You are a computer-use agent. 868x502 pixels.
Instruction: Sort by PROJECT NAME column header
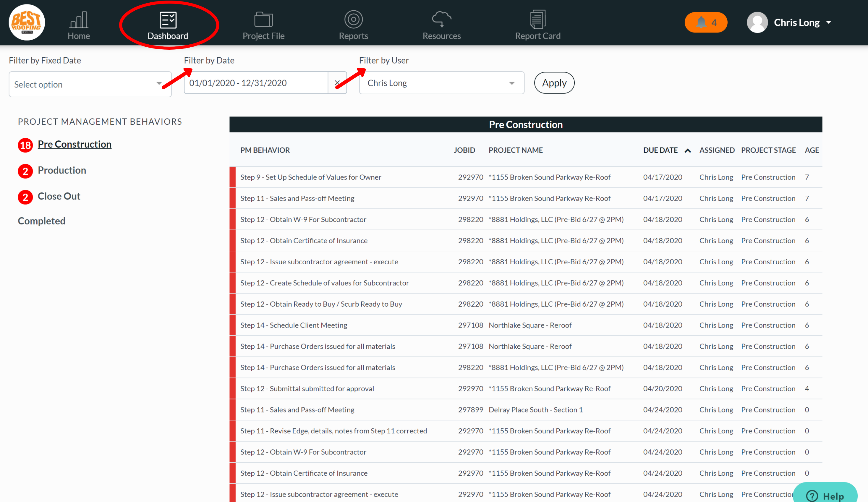(x=516, y=150)
